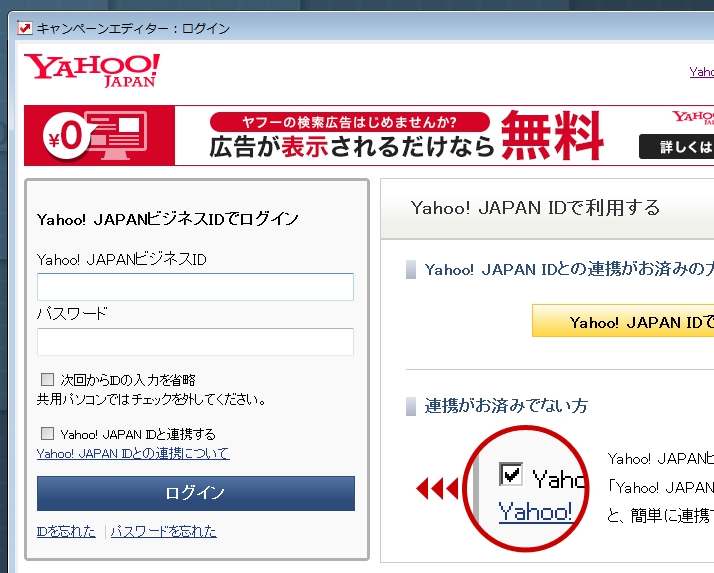Screen dimensions: 714x573
Task: Focus the パスワード input field
Action: pos(195,342)
